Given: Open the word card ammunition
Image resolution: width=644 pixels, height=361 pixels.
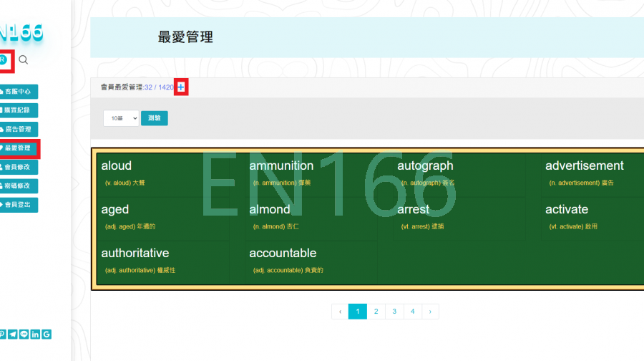Looking at the screenshot, I should [311, 175].
